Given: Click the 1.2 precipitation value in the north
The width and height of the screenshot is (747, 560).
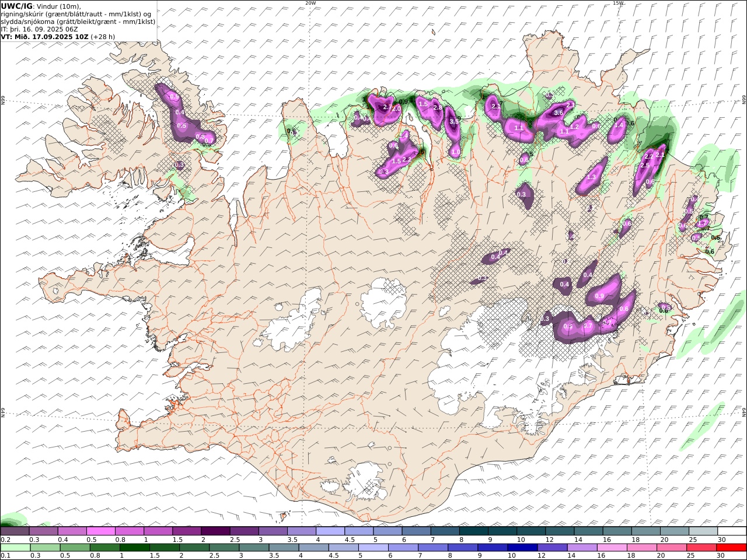Looking at the screenshot, I should coord(575,127).
